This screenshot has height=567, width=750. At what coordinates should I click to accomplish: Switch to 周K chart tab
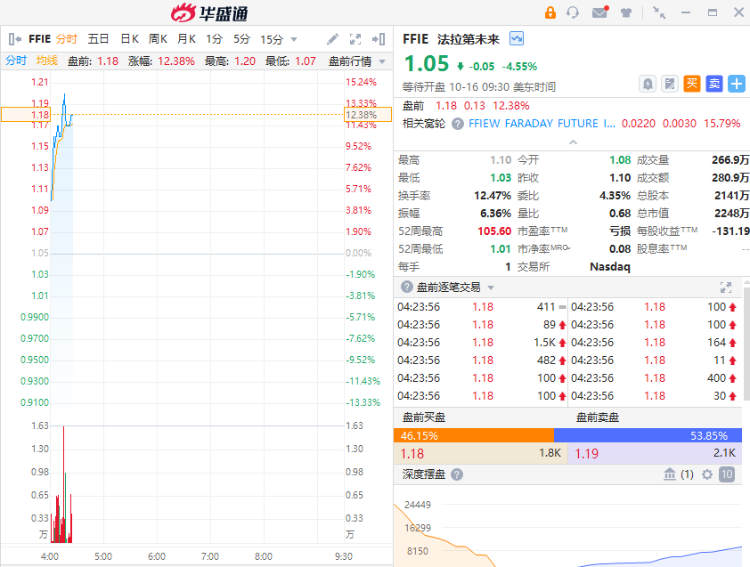pyautogui.click(x=158, y=39)
